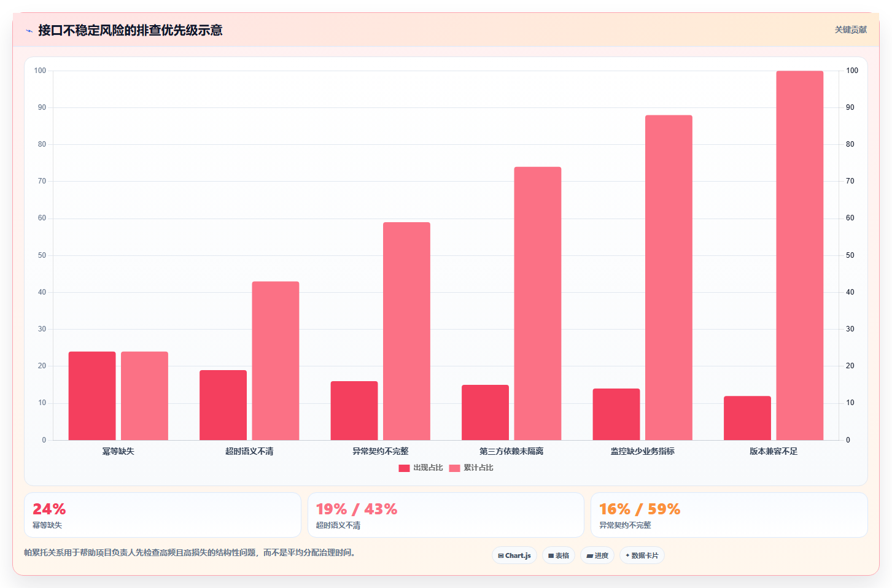Click the 幂等缺失 x-axis label
Image resolution: width=892 pixels, height=588 pixels.
pyautogui.click(x=118, y=451)
